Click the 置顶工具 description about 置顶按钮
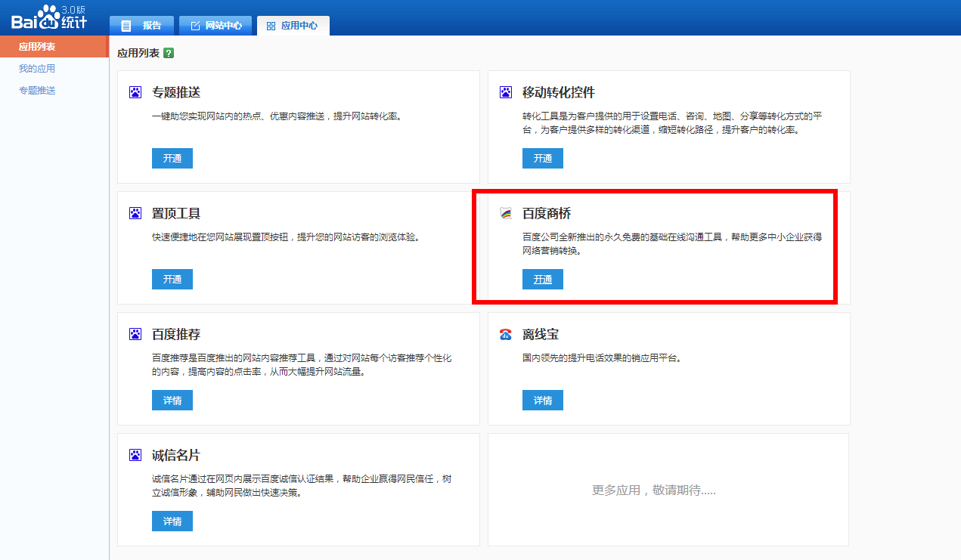 (x=287, y=237)
